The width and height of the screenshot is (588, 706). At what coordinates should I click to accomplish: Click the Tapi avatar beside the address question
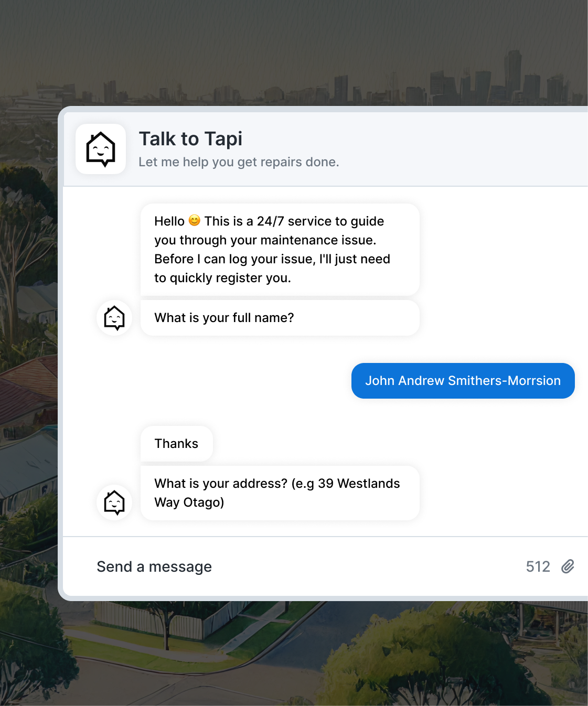pyautogui.click(x=114, y=502)
